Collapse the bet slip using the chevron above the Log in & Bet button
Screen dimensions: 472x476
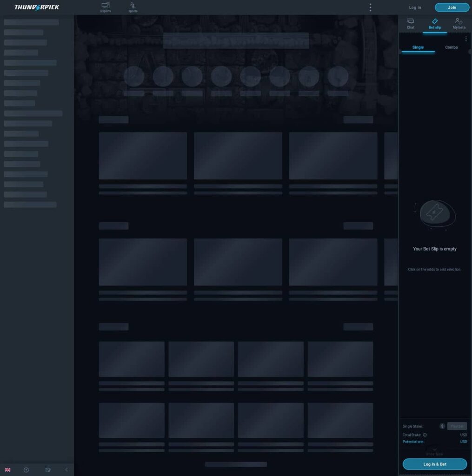point(435,450)
